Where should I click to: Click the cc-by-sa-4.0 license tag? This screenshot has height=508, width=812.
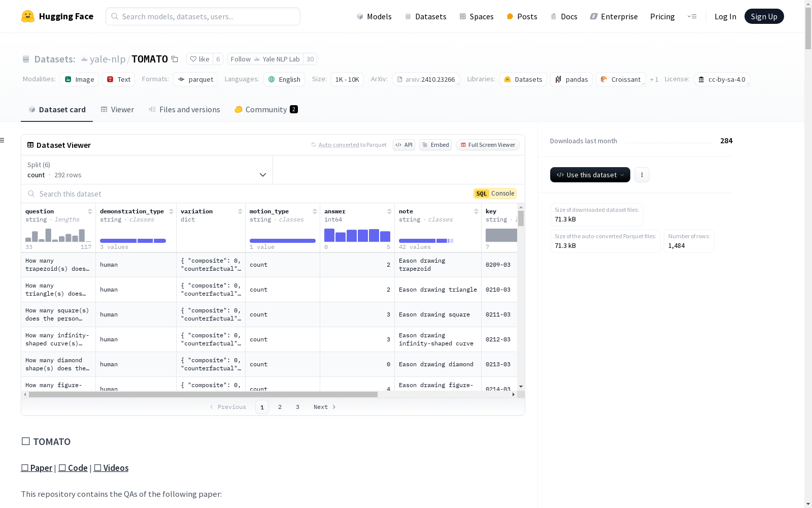pos(722,79)
